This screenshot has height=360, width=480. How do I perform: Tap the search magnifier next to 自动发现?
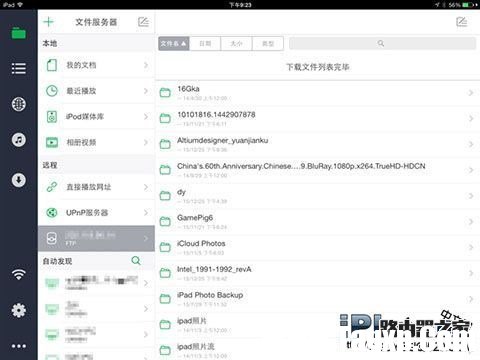pos(136,261)
